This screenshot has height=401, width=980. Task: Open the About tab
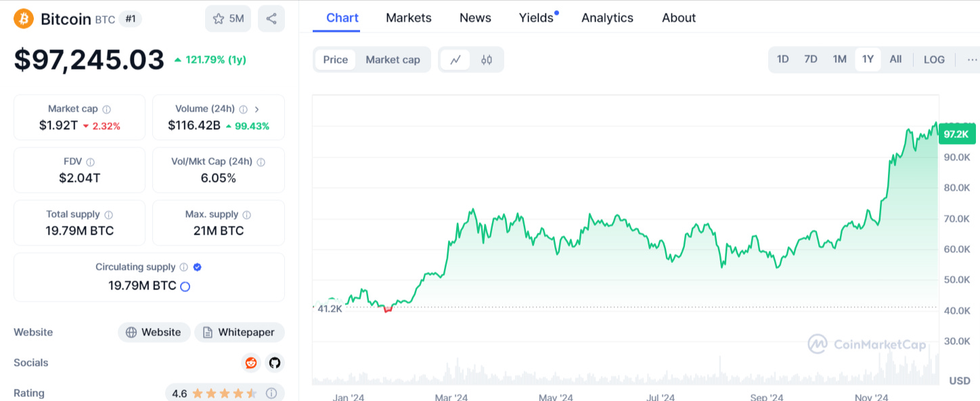click(x=679, y=18)
